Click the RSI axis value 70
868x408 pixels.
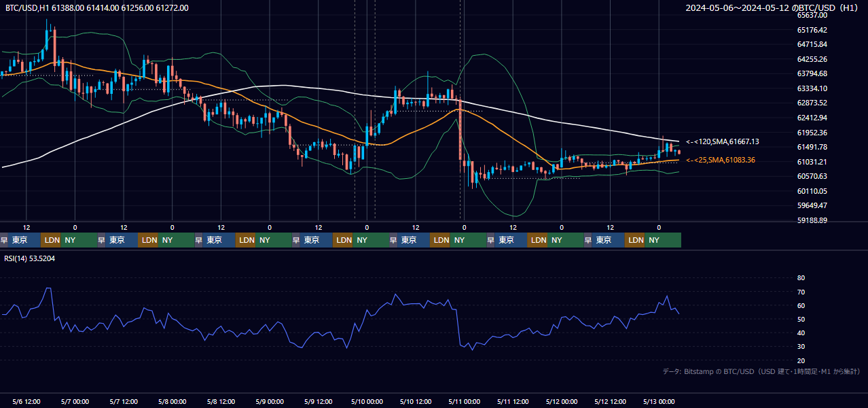[x=801, y=292]
